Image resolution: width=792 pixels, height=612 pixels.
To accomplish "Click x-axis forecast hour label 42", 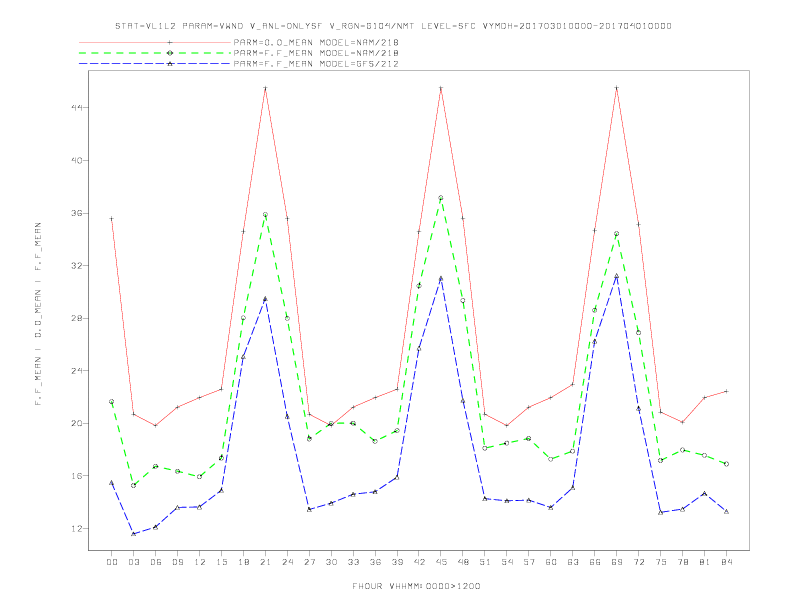I will (x=419, y=562).
